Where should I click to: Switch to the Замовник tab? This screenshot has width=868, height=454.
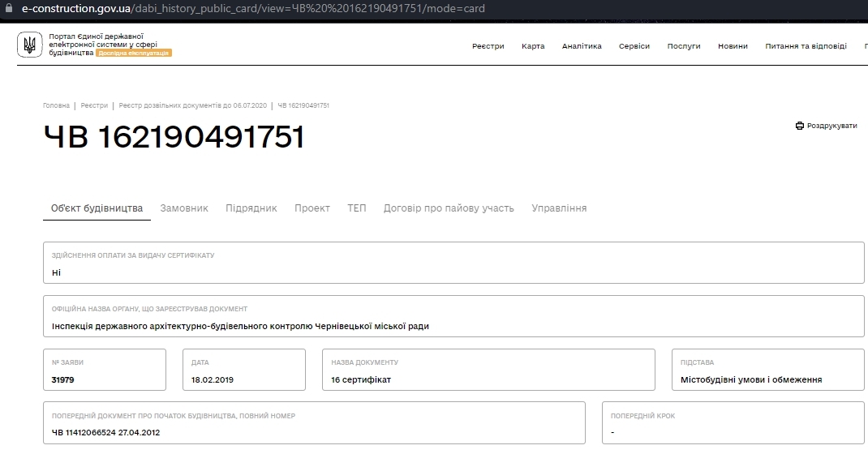click(184, 208)
